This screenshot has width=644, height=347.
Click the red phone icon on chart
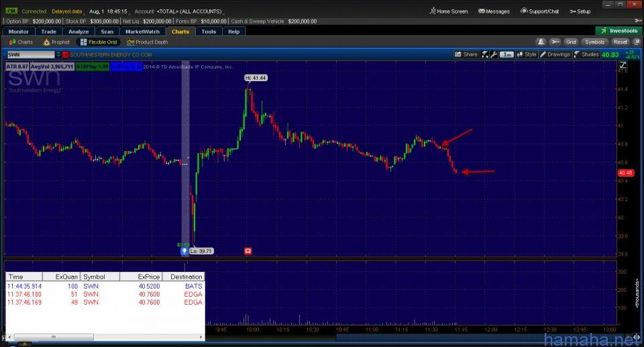(248, 251)
